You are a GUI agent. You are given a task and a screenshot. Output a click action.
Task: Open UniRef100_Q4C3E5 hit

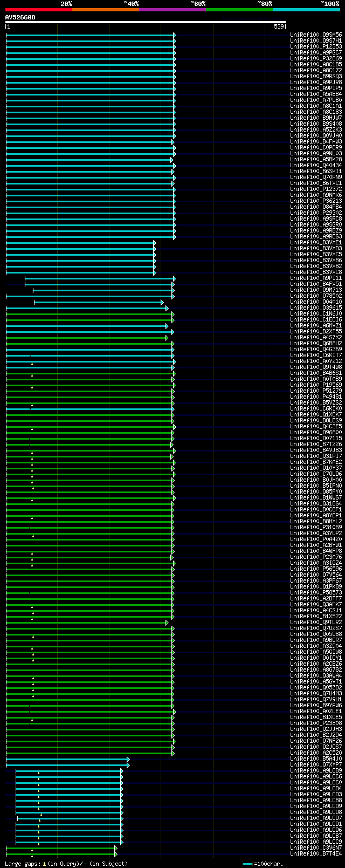pyautogui.click(x=316, y=427)
